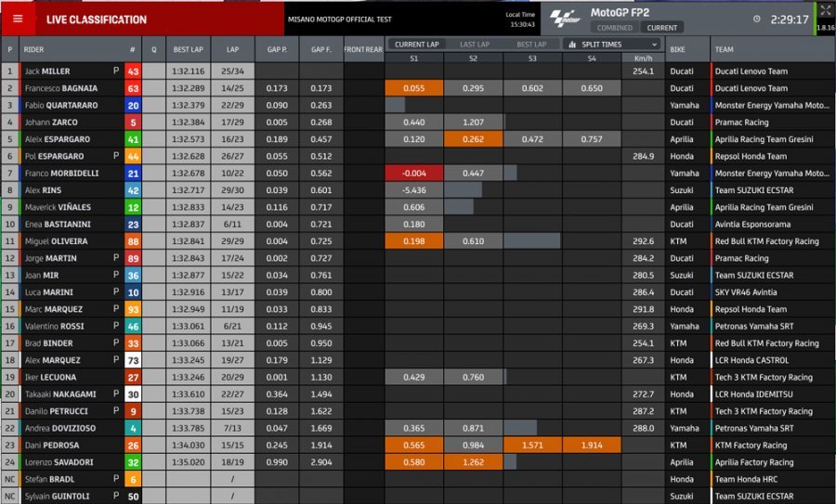This screenshot has height=504, width=836.
Task: Click Jack Miller's number 43 badge
Action: click(133, 71)
